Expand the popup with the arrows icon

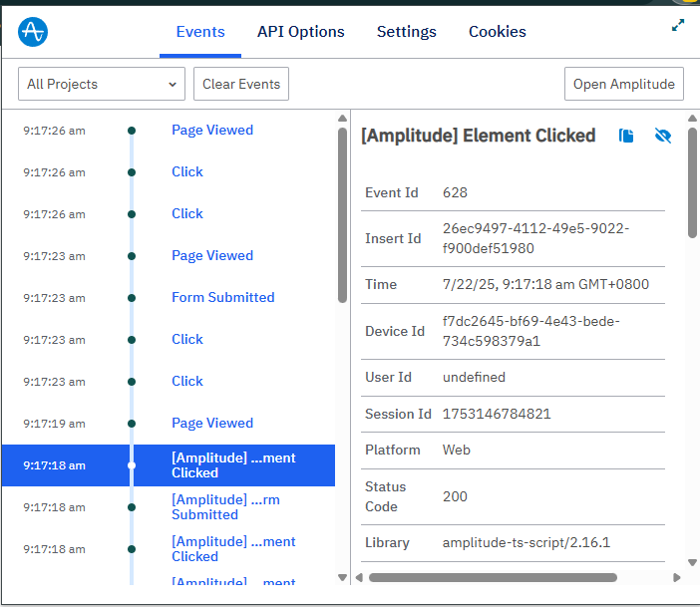[x=678, y=25]
